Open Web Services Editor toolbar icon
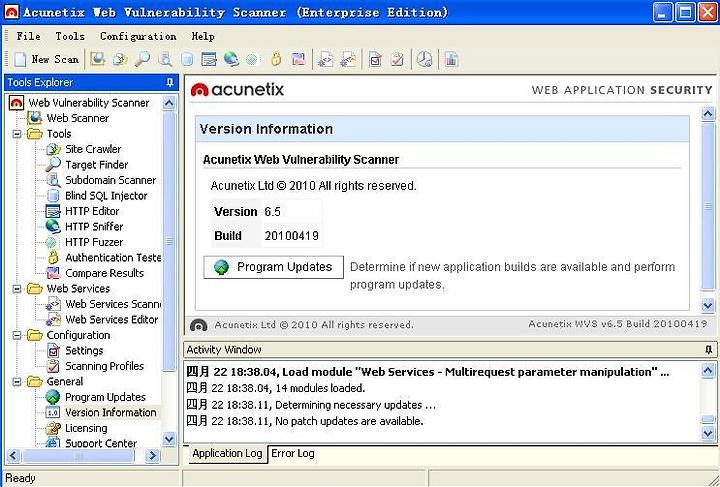This screenshot has height=487, width=720. point(349,59)
